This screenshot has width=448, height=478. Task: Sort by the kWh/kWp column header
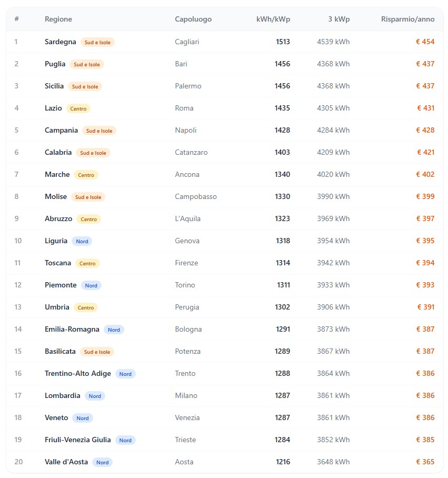273,19
